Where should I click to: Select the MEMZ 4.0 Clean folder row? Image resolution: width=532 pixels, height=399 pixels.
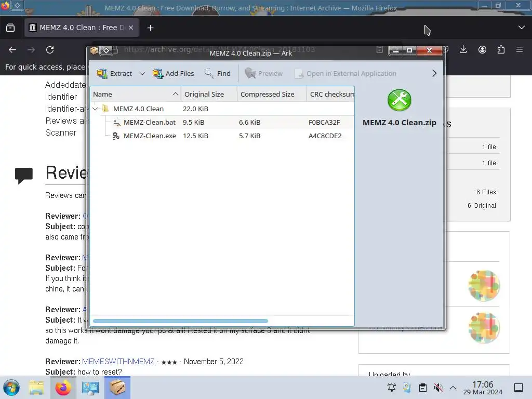(x=222, y=109)
